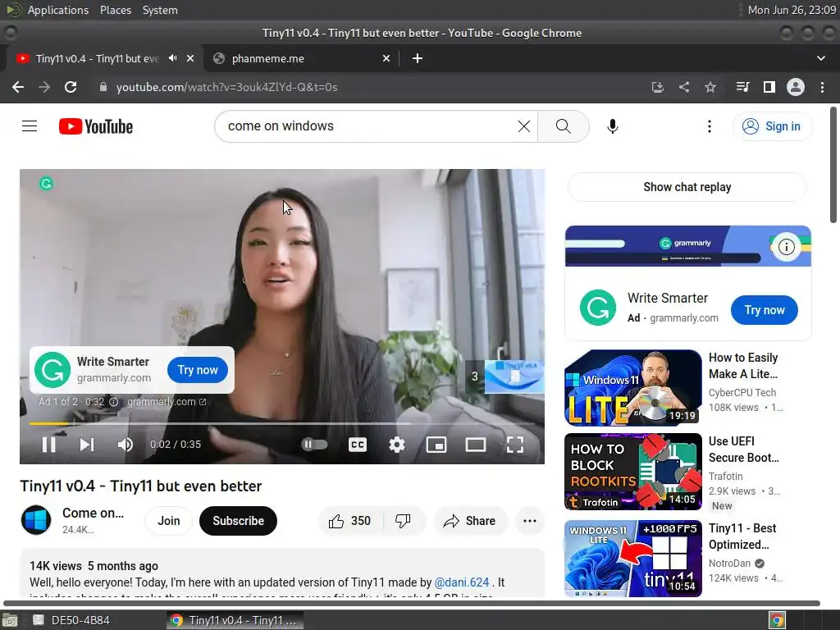This screenshot has height=630, width=840.
Task: Pause the video with the pause button
Action: tap(48, 445)
